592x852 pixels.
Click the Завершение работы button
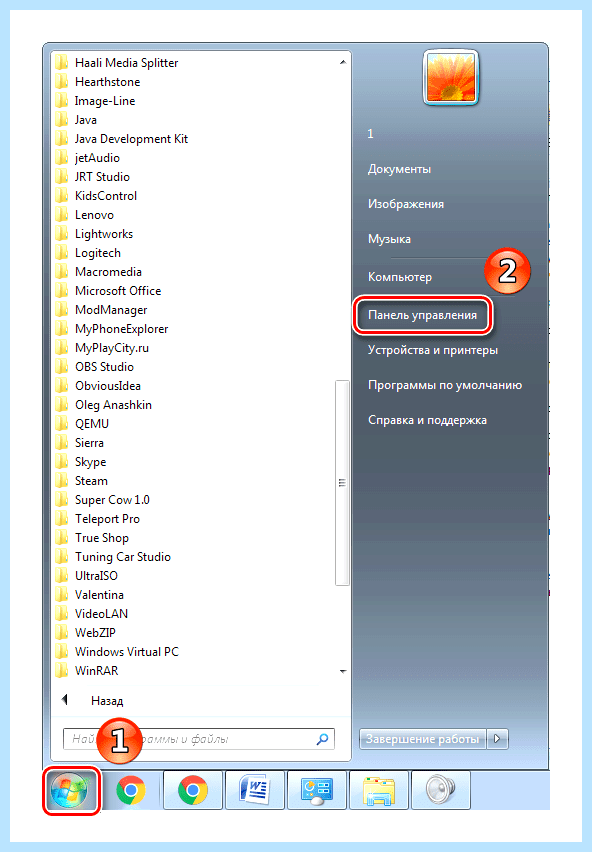[423, 739]
